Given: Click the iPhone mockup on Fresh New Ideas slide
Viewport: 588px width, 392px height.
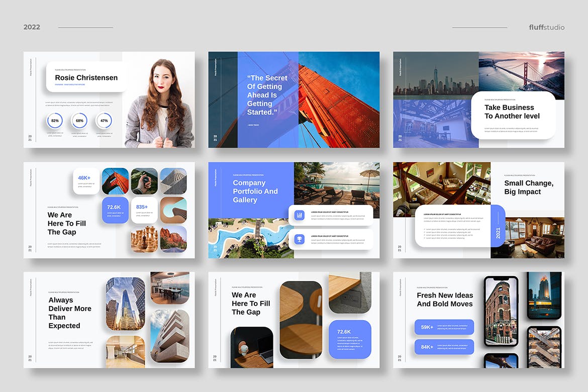Looking at the screenshot, I should (500, 312).
